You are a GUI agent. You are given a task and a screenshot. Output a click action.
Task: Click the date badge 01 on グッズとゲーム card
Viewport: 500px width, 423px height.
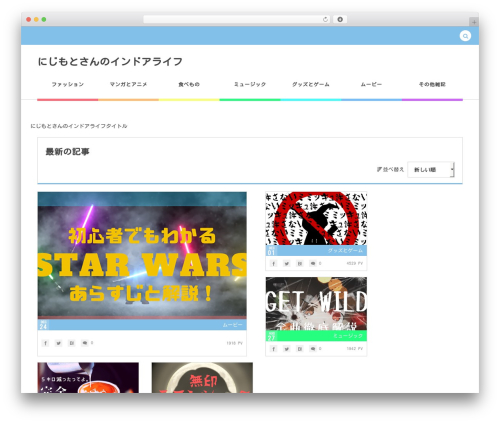click(271, 251)
